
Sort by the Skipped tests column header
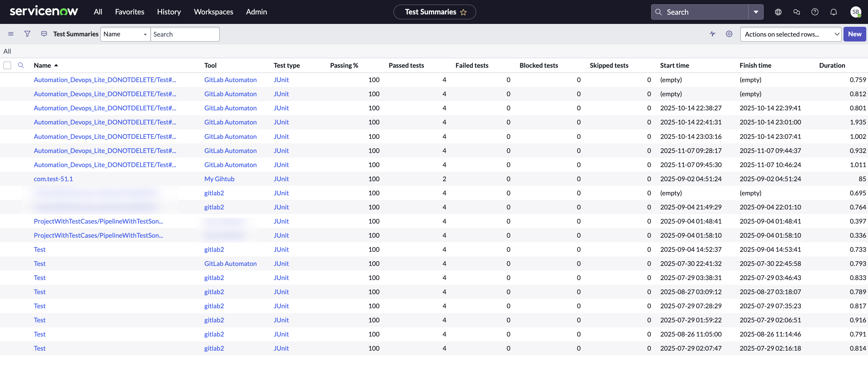pos(609,65)
